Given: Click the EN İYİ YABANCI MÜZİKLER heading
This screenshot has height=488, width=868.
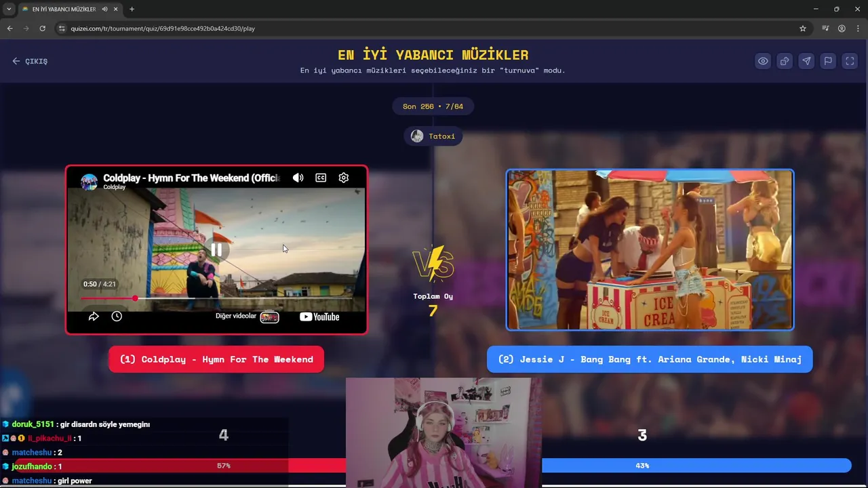Looking at the screenshot, I should [433, 55].
